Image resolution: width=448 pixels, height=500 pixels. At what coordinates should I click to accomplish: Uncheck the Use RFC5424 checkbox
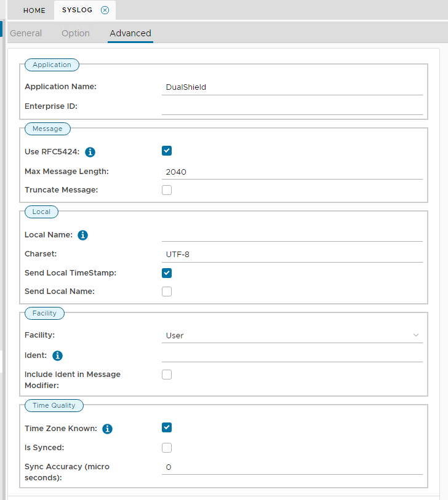pyautogui.click(x=166, y=150)
